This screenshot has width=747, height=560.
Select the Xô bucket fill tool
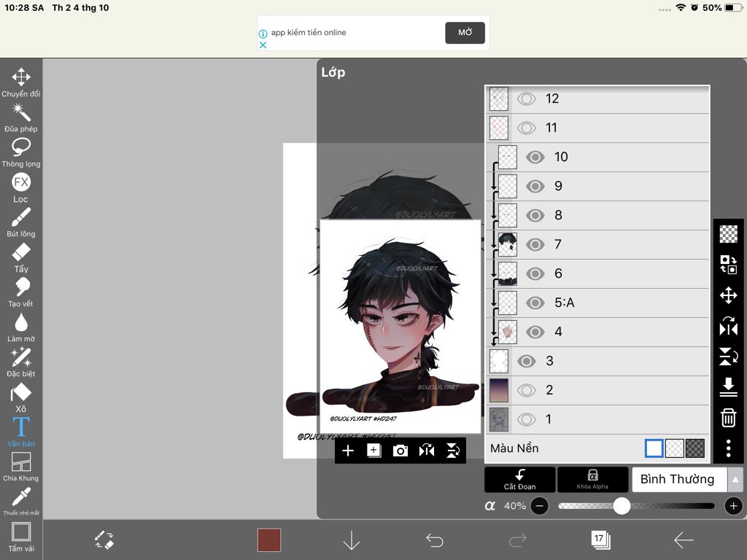pyautogui.click(x=21, y=397)
